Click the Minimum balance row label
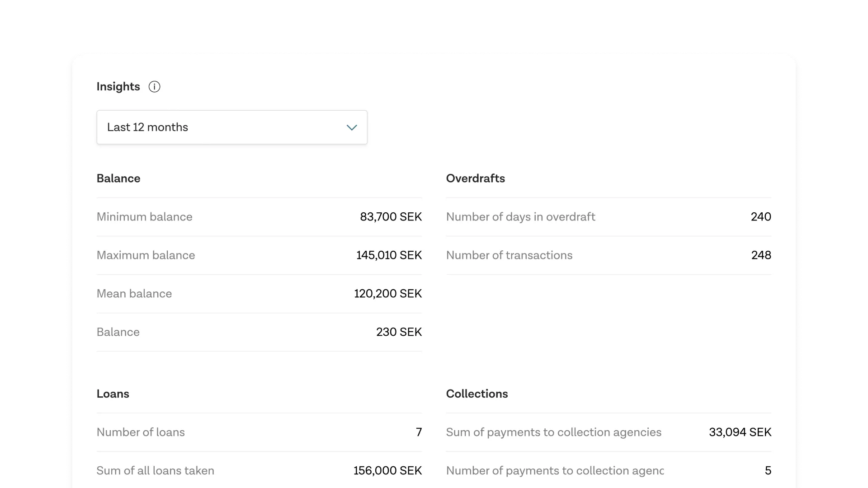 144,217
